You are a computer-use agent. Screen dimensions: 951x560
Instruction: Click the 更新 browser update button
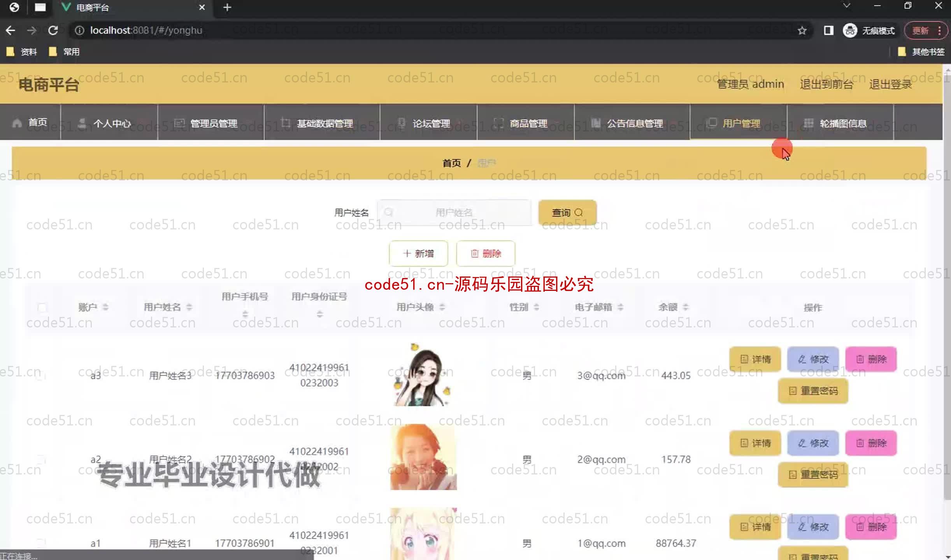(925, 30)
